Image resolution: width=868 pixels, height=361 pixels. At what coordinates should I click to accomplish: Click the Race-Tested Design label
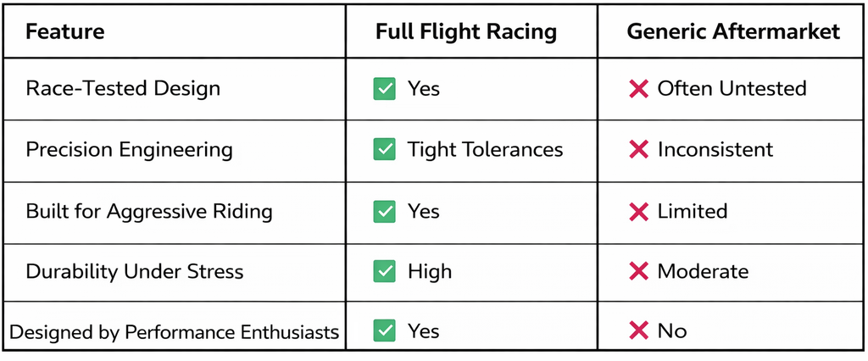123,88
